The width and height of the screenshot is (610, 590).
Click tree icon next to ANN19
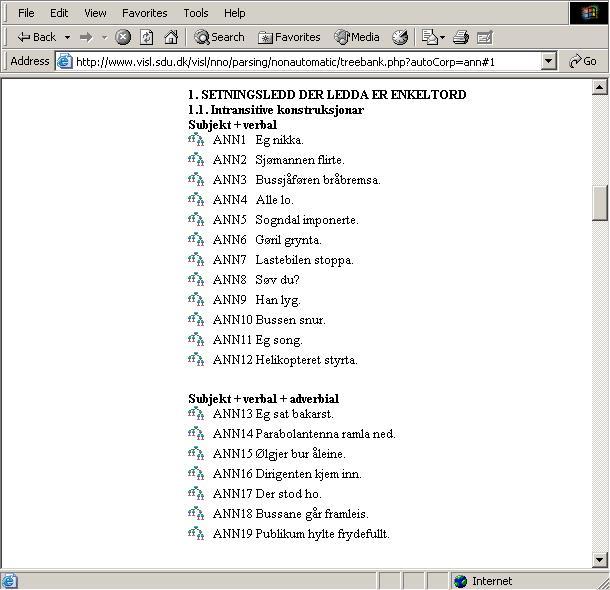[196, 534]
